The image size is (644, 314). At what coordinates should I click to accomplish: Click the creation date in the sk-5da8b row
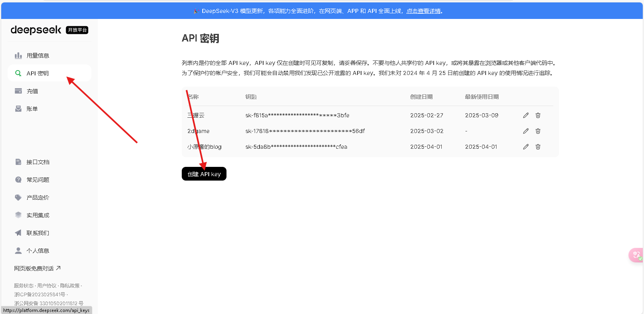click(x=426, y=147)
